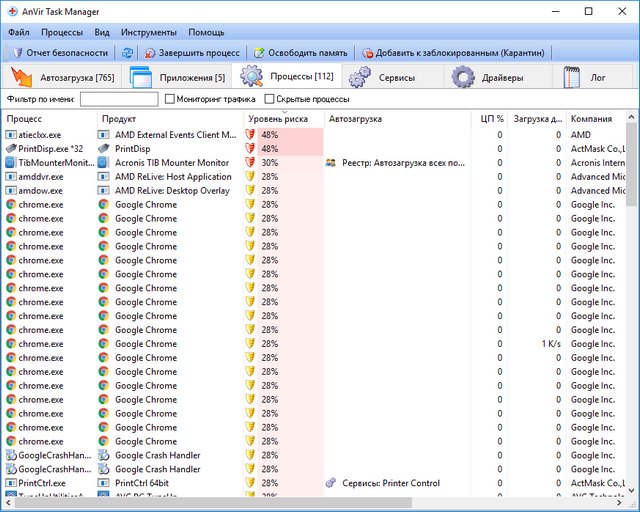Click the Applications tab window icon
The image size is (640, 512).
click(x=140, y=77)
